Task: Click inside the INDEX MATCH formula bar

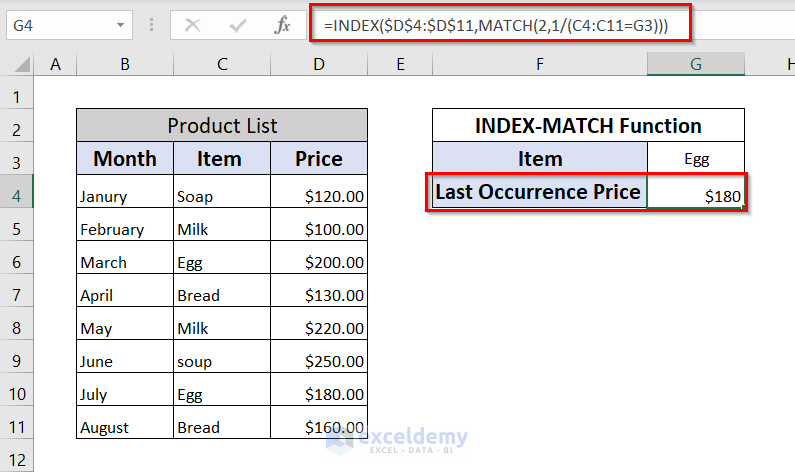Action: 500,24
